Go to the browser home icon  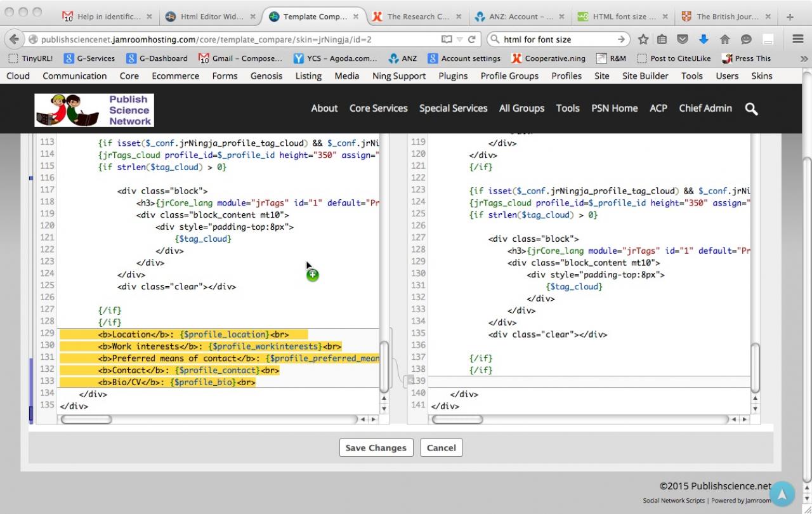point(724,39)
